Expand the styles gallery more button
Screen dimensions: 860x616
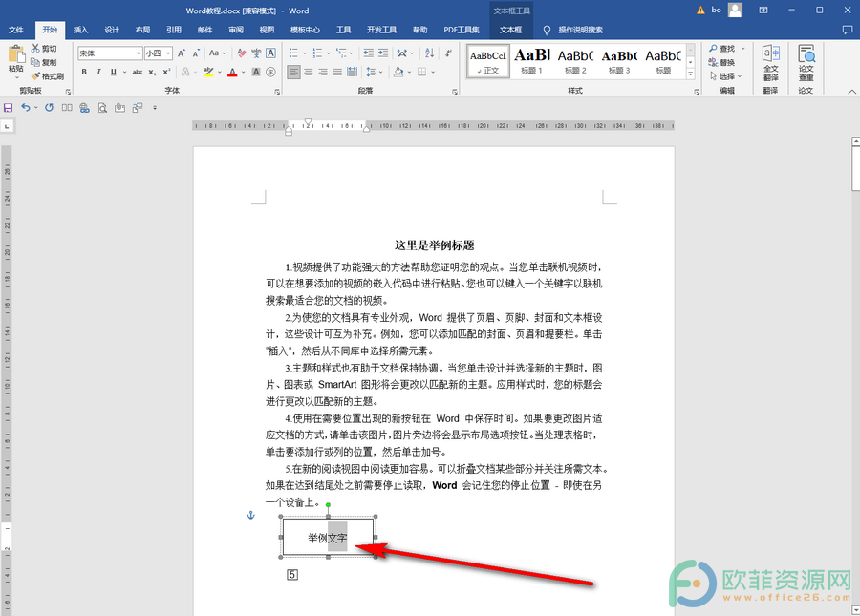click(691, 74)
